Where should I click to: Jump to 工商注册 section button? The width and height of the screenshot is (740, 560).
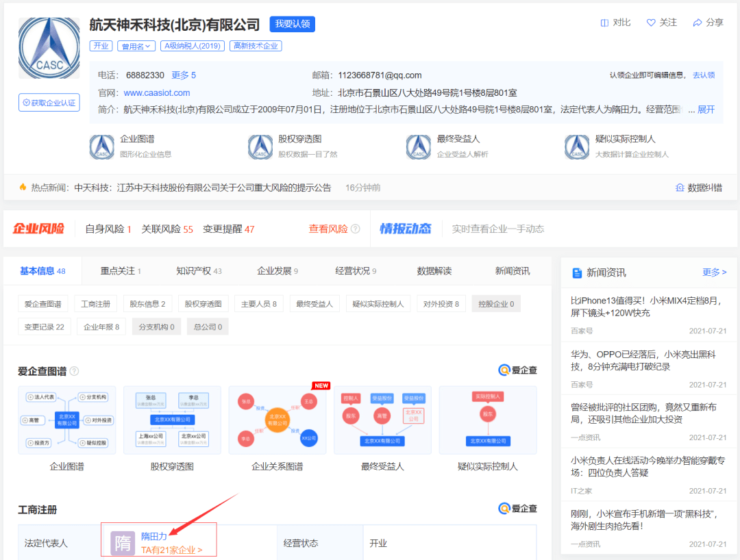click(x=95, y=304)
